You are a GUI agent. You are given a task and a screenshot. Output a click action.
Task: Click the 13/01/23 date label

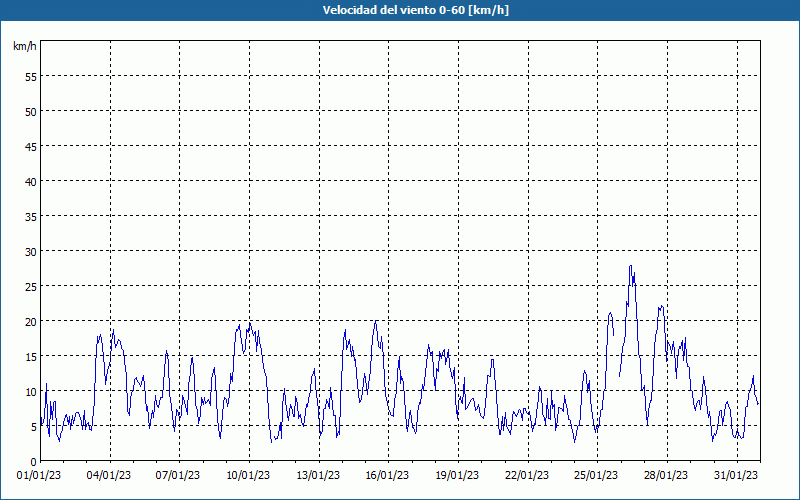[318, 475]
